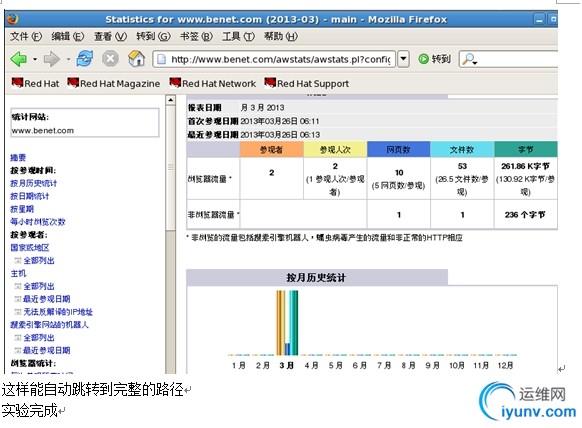Open the Red Hat Network bookmark

click(x=213, y=83)
